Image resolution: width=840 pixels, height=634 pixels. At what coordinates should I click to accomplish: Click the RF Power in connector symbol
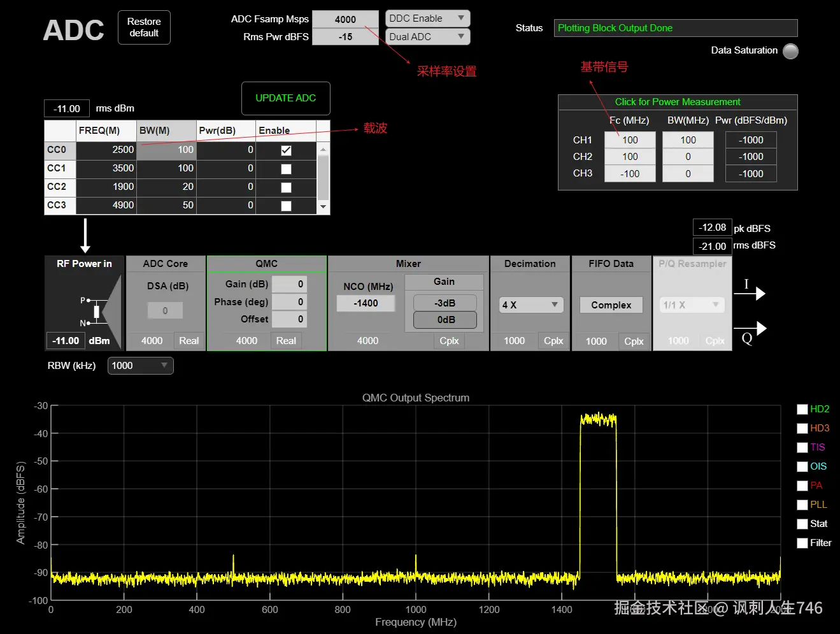[94, 312]
